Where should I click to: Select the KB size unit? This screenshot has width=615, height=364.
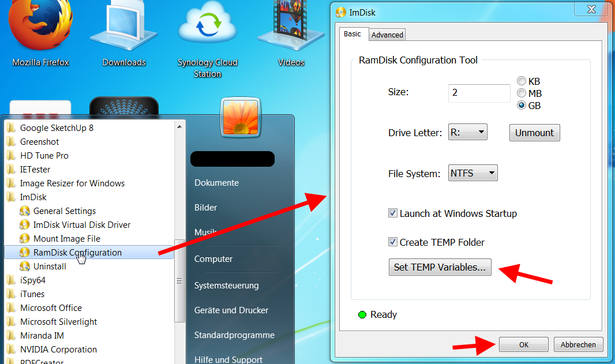(x=522, y=81)
